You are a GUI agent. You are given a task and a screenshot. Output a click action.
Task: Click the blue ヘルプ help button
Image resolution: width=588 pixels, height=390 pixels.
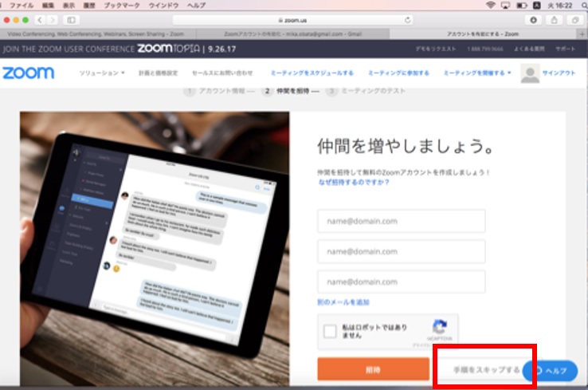point(551,371)
